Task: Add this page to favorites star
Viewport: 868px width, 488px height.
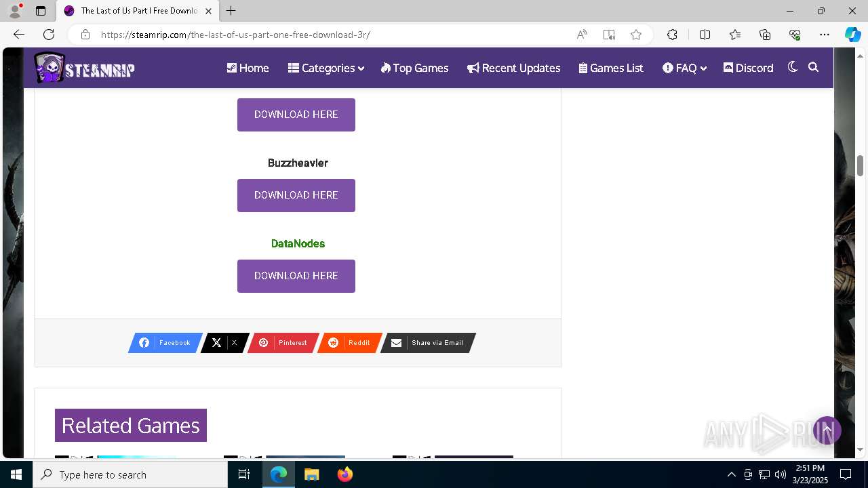Action: [636, 35]
